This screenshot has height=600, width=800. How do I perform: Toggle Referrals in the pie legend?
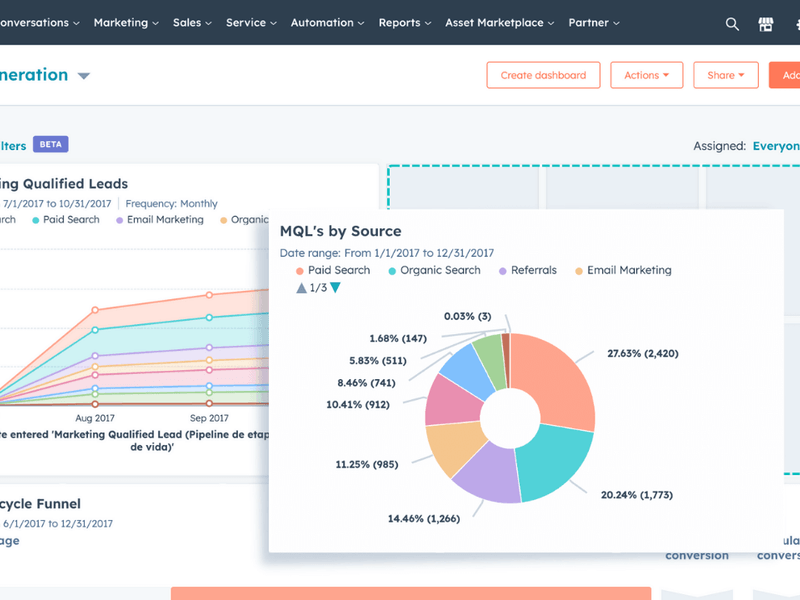click(x=528, y=270)
